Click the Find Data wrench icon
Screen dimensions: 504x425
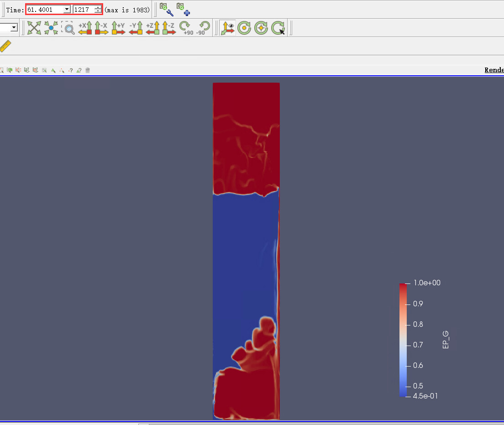coord(166,9)
